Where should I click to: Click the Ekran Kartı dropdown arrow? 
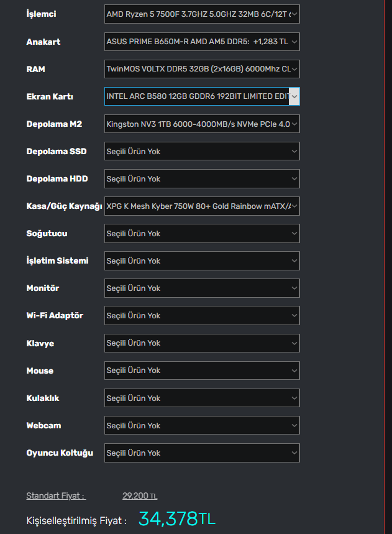(294, 96)
